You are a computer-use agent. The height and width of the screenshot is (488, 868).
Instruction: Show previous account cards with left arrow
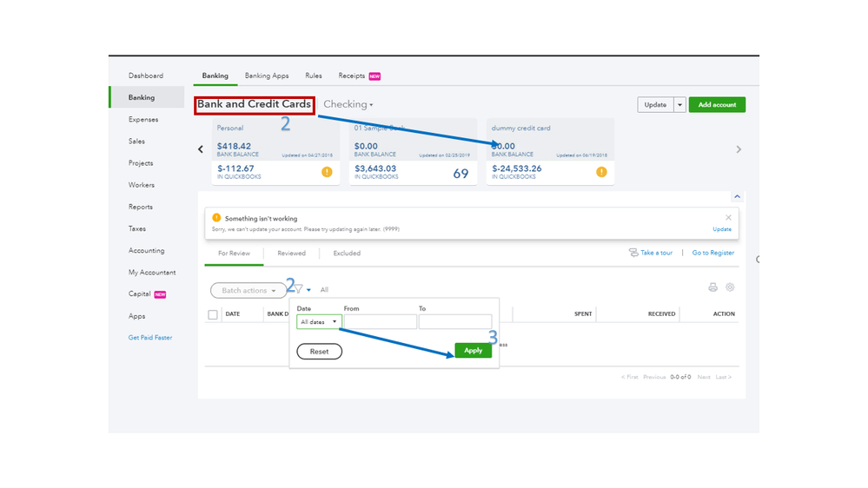coord(201,149)
